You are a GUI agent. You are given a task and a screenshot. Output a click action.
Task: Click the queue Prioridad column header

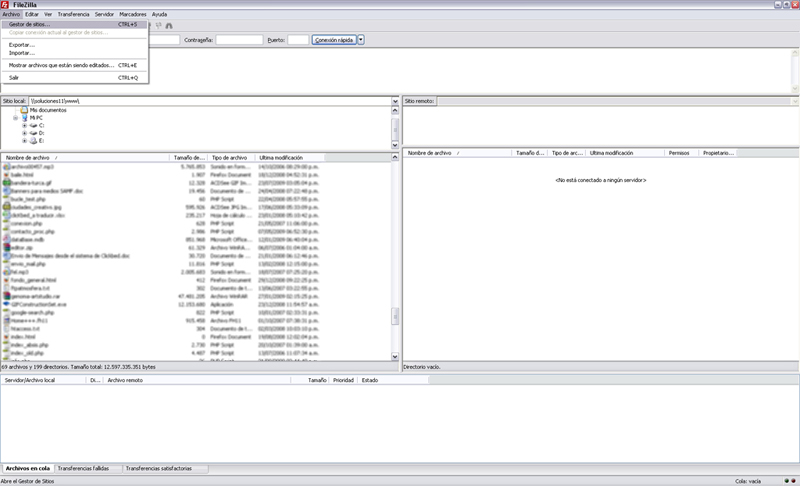(343, 380)
